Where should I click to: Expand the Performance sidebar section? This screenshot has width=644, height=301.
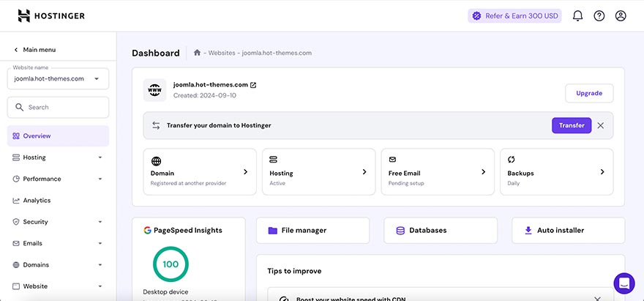(x=100, y=179)
